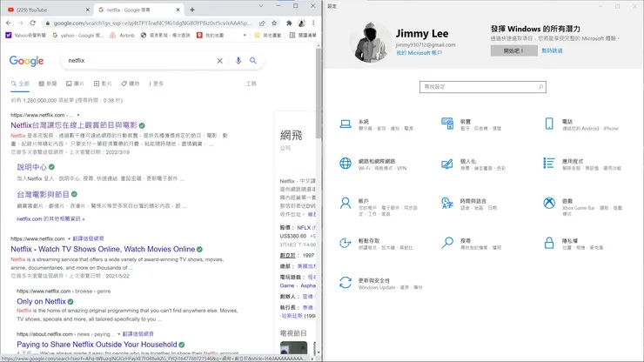Open the Network & Internet globe icon

[x=345, y=163]
